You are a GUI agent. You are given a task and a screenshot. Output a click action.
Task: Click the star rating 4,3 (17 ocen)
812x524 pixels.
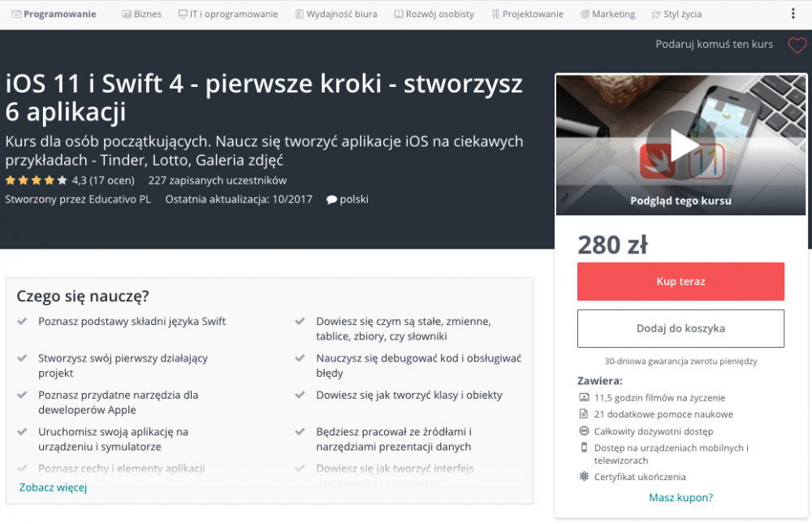pos(69,180)
